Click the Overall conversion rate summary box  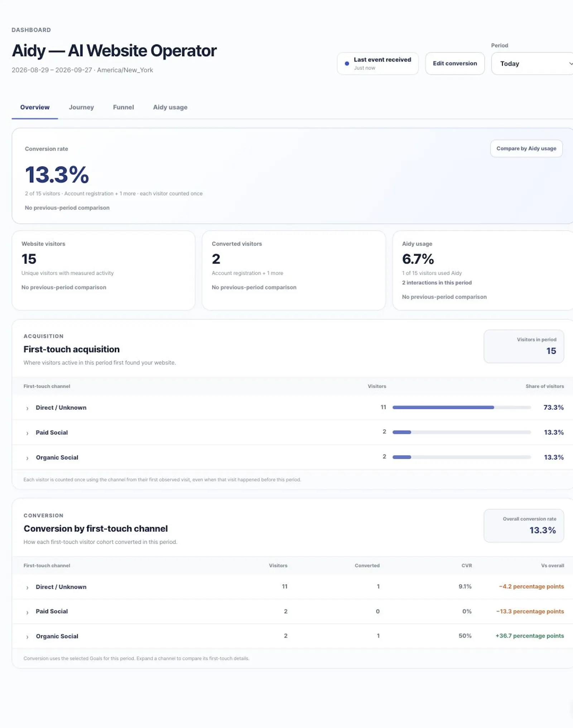pyautogui.click(x=524, y=526)
